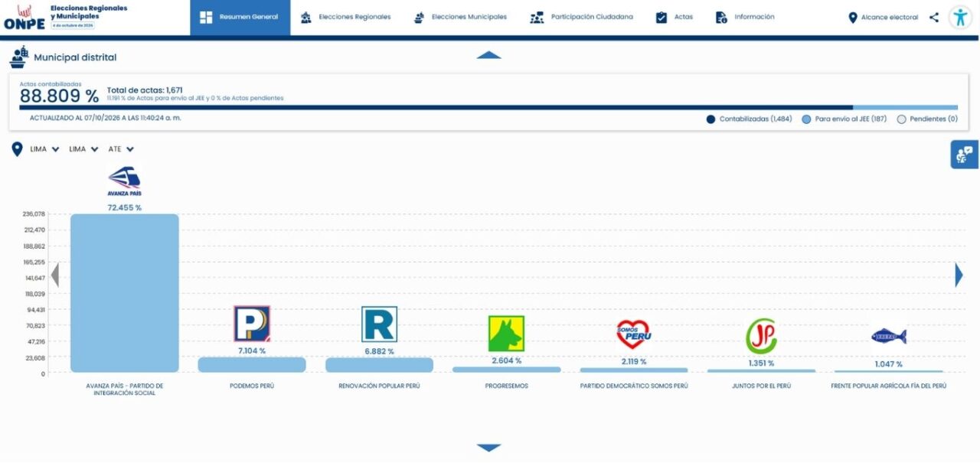Go to previous parties with left arrow

point(55,275)
